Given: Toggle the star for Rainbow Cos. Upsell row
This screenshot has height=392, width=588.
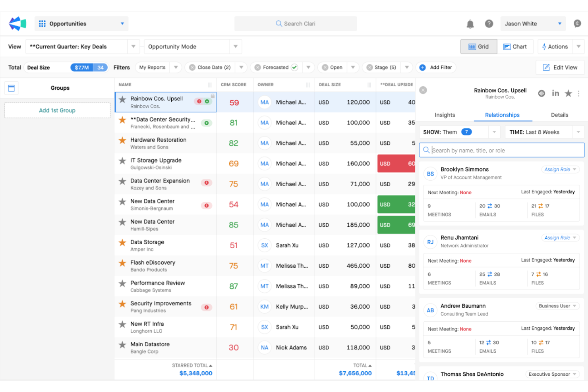Looking at the screenshot, I should click(122, 99).
